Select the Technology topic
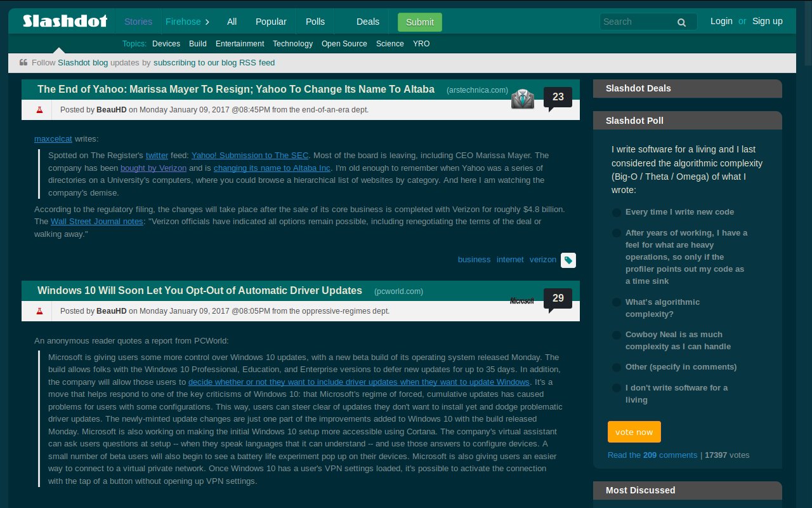 pos(292,44)
